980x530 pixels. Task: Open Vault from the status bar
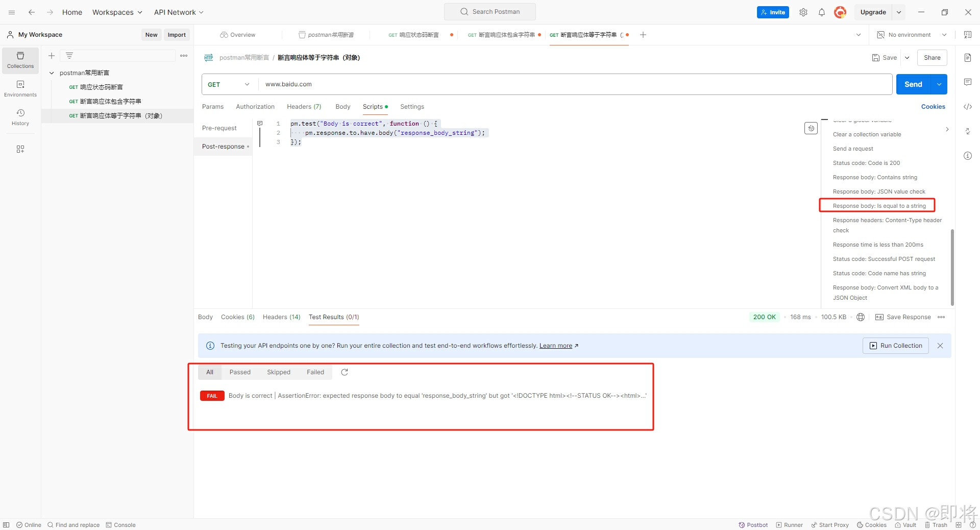tap(905, 525)
